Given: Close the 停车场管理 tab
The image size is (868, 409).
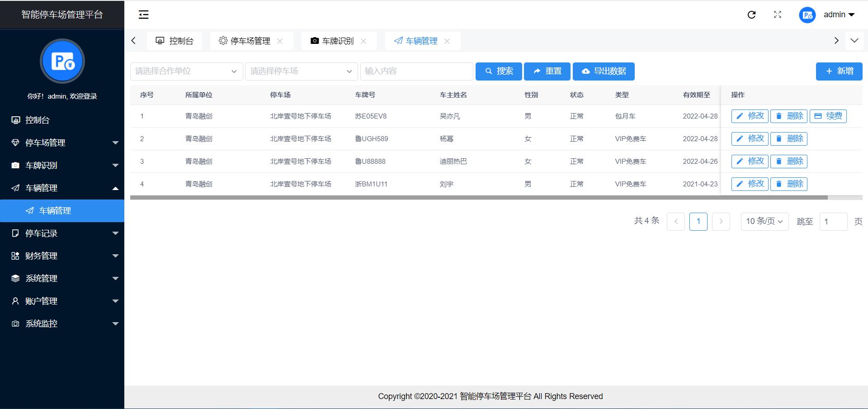Looking at the screenshot, I should coord(280,41).
